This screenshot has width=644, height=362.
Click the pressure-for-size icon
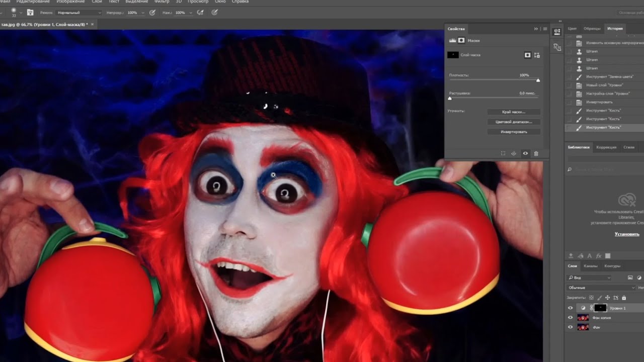pyautogui.click(x=215, y=12)
